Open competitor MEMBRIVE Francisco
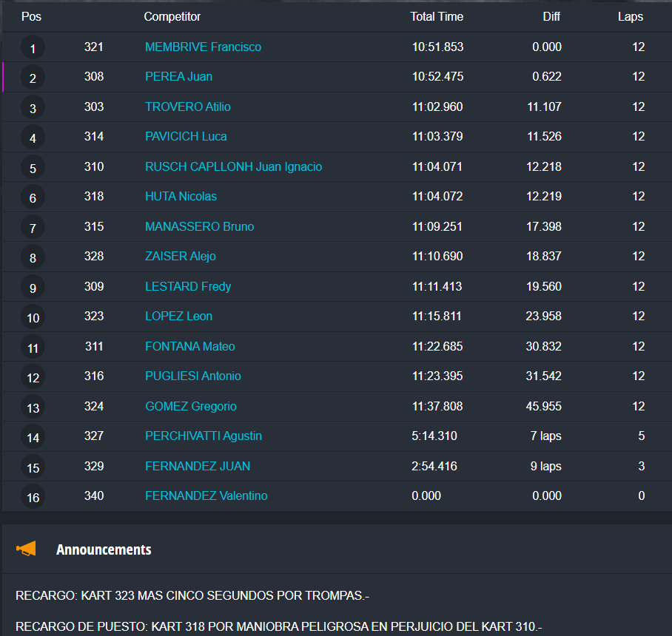The height and width of the screenshot is (636, 672). coord(203,47)
